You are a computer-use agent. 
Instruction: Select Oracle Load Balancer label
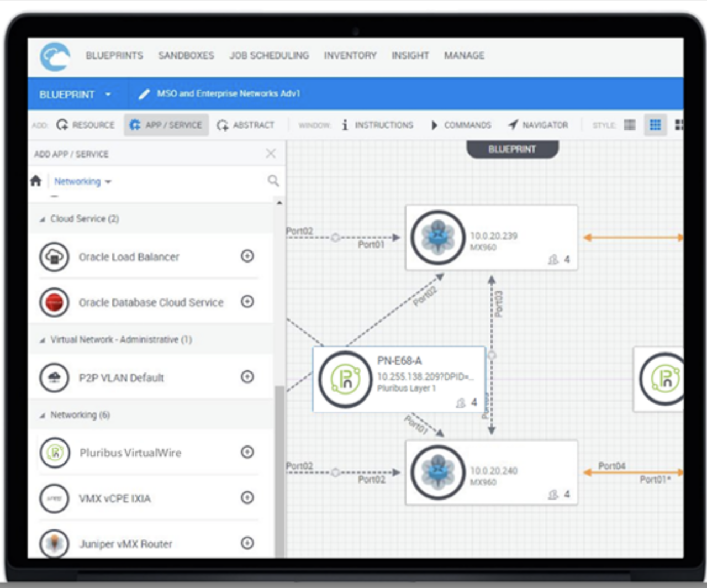129,257
